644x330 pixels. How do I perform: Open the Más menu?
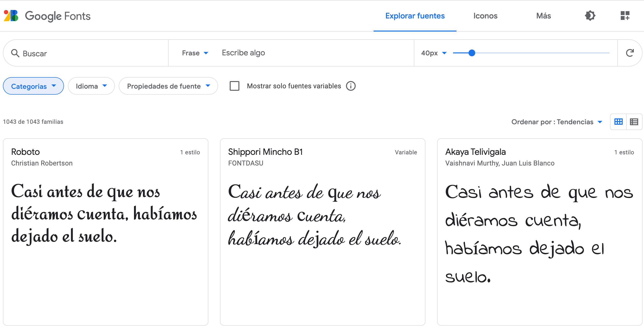tap(543, 16)
